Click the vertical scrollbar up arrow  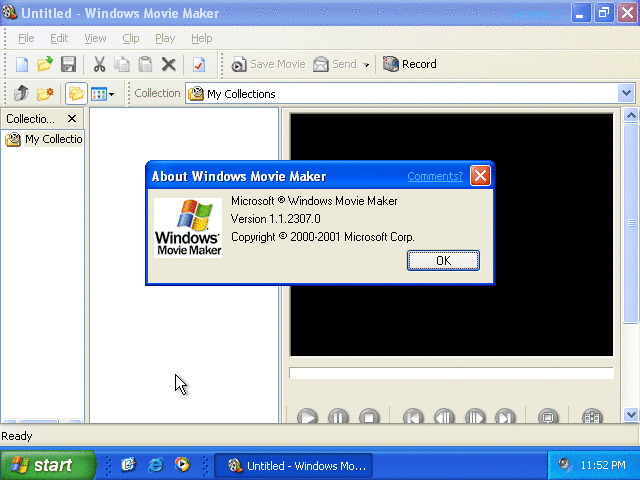click(x=631, y=116)
